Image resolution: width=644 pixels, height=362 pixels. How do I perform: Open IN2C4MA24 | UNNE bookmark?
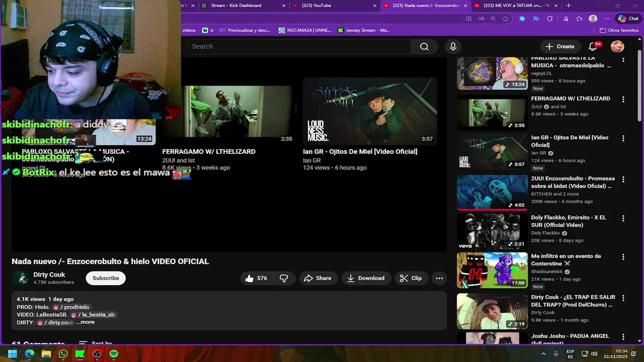pyautogui.click(x=305, y=30)
